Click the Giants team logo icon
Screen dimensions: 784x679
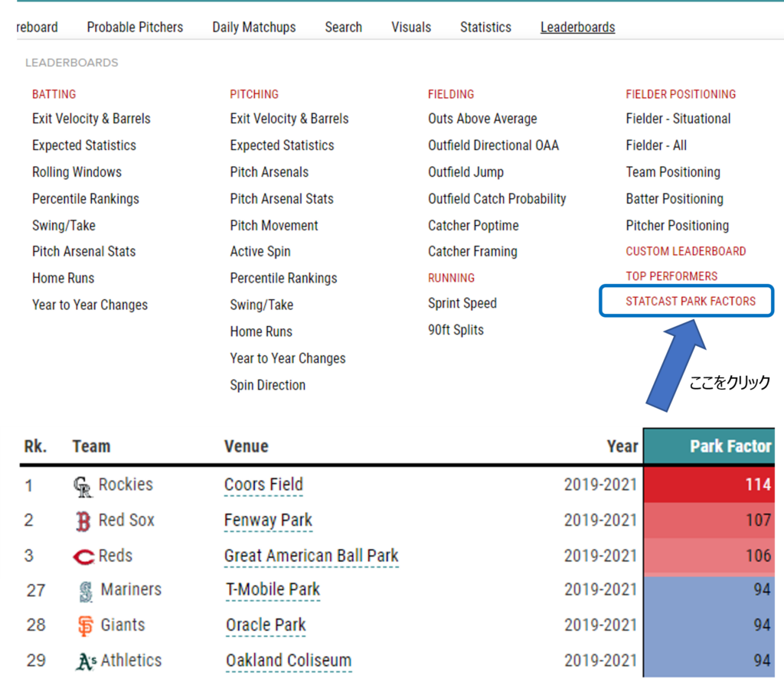pyautogui.click(x=86, y=626)
